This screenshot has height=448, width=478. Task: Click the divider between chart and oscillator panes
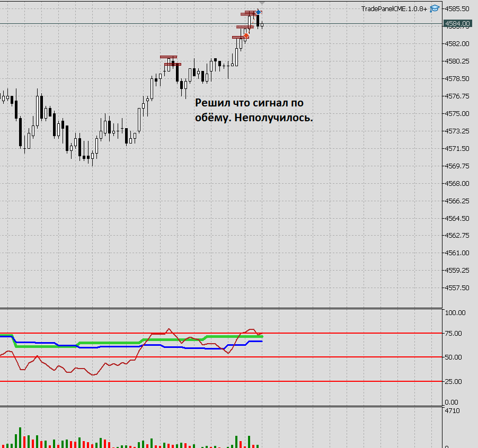click(x=221, y=309)
